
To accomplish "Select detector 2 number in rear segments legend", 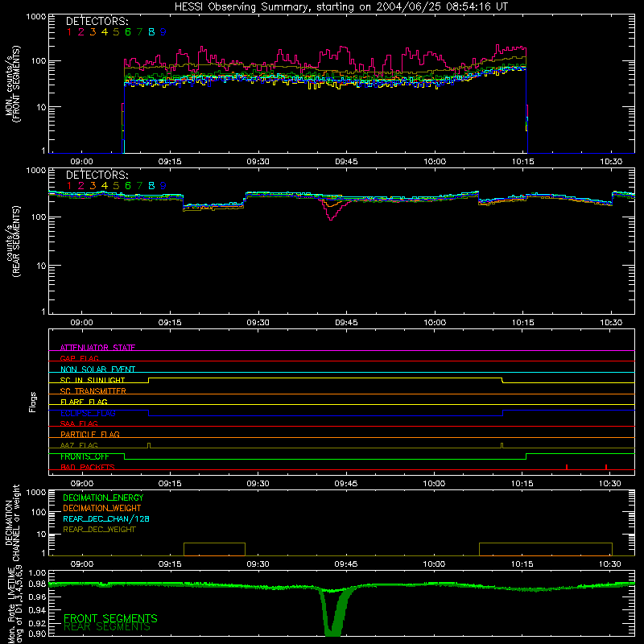I will click(81, 186).
